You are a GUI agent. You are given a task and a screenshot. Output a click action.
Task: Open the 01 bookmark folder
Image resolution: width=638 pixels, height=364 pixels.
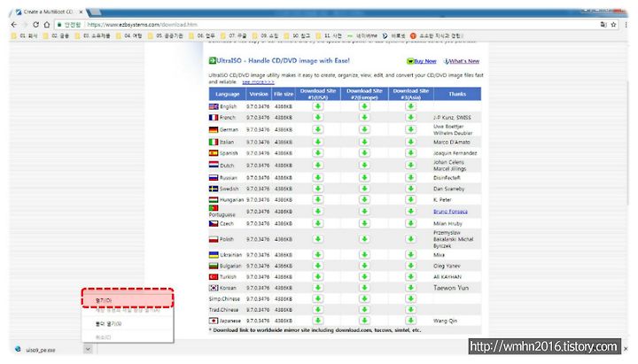25,35
